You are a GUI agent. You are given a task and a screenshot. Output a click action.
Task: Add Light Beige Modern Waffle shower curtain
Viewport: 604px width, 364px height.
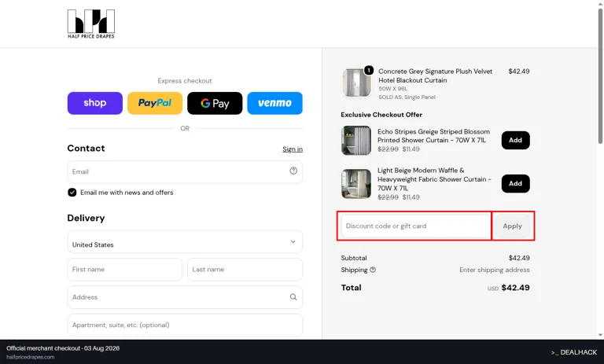coord(515,183)
